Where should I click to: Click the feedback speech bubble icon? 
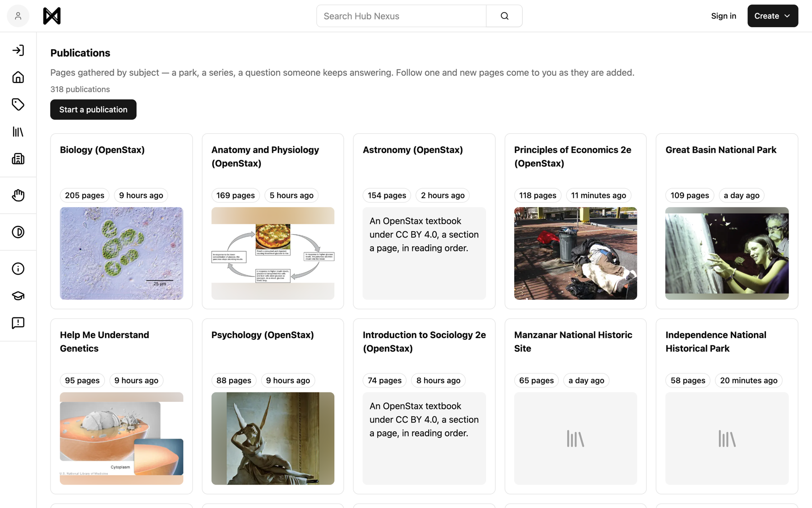[18, 323]
